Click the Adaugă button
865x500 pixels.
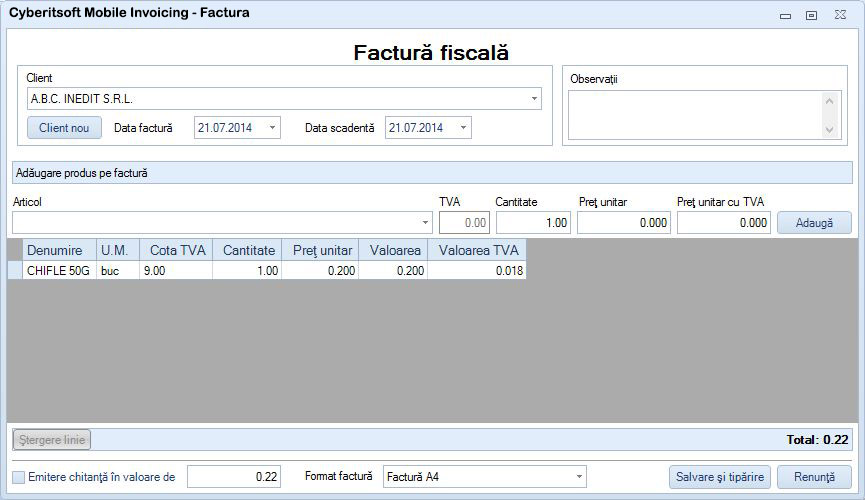click(x=814, y=223)
